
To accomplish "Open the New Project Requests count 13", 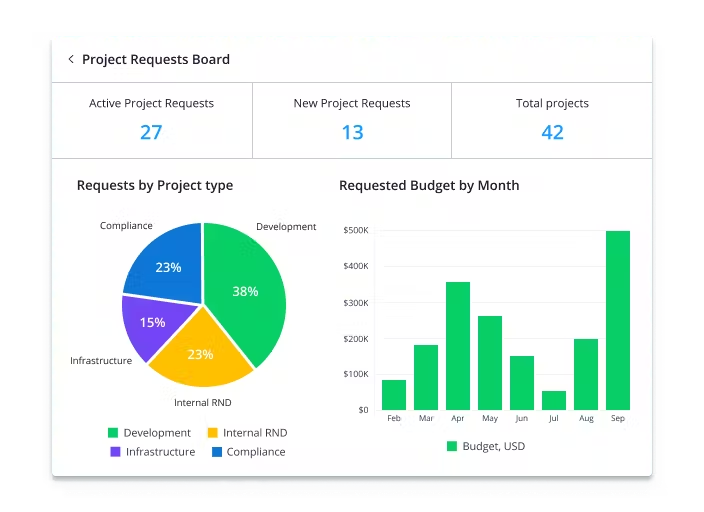I will (352, 132).
